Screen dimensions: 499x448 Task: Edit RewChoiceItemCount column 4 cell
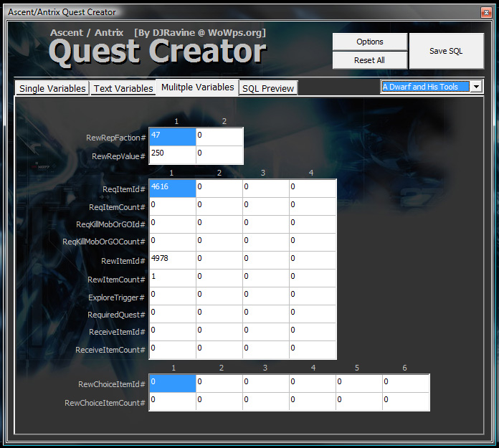pyautogui.click(x=313, y=401)
